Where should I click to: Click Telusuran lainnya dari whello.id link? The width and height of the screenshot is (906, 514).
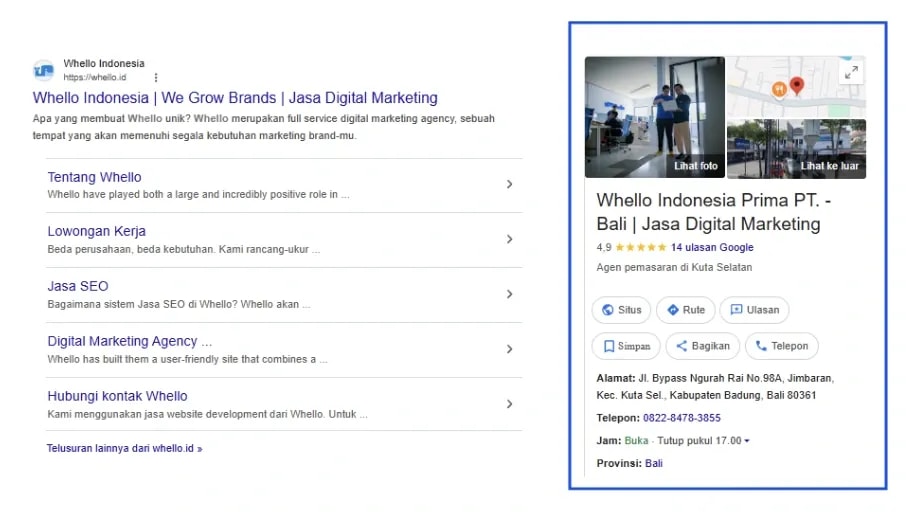tap(124, 449)
